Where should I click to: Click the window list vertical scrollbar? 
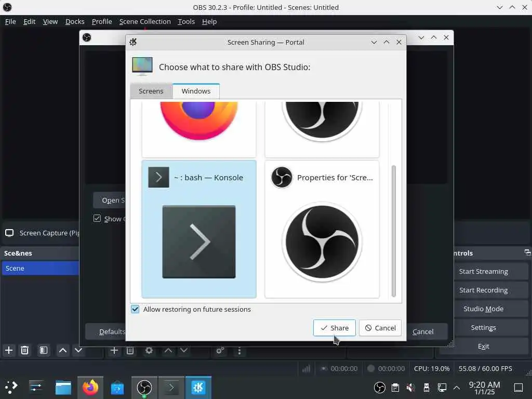tap(394, 231)
